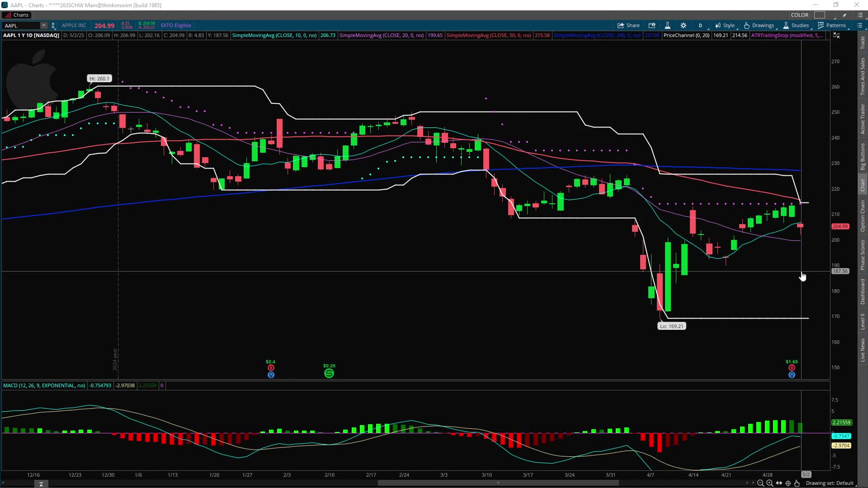Open the D timeframe selector
868x488 pixels.
[700, 25]
